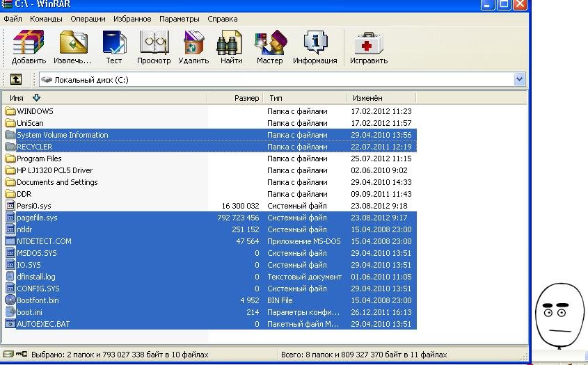This screenshot has width=588, height=365.
Task: Click size value 16 300 032
Action: pyautogui.click(x=240, y=206)
